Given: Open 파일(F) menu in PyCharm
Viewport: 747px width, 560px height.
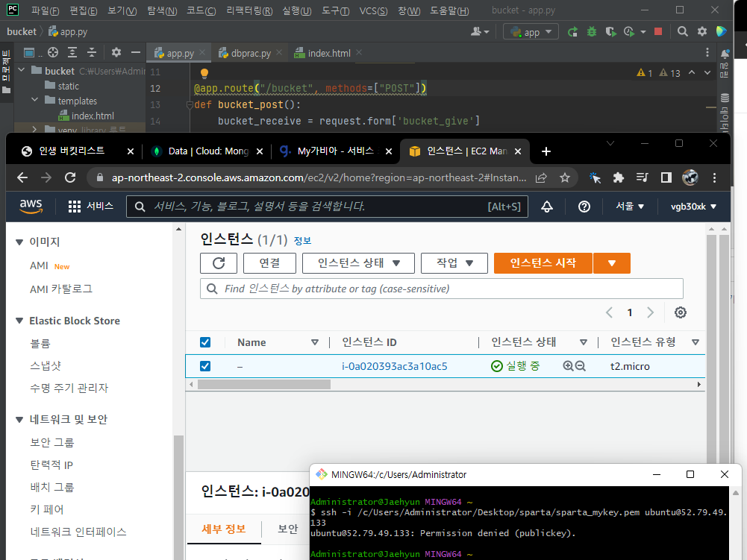Looking at the screenshot, I should click(x=46, y=10).
